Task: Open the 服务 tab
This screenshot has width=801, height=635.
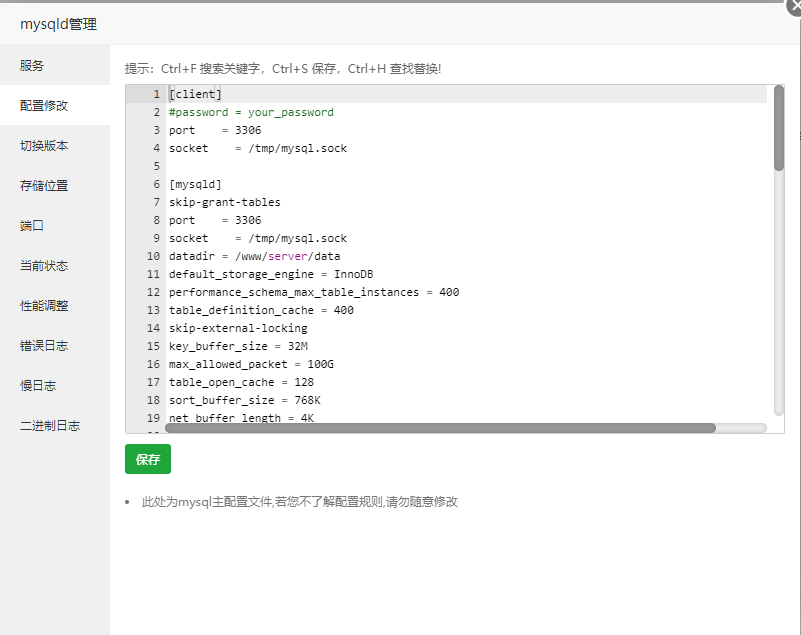Action: (55, 65)
